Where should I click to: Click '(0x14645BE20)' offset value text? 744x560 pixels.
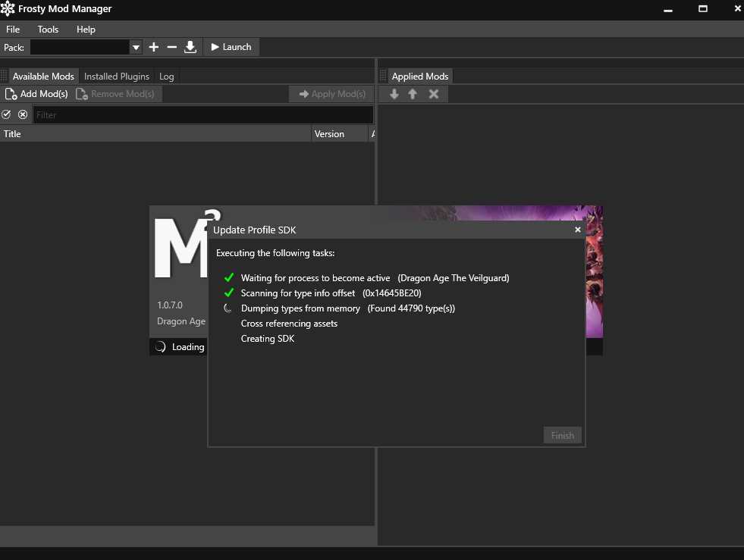pos(392,293)
